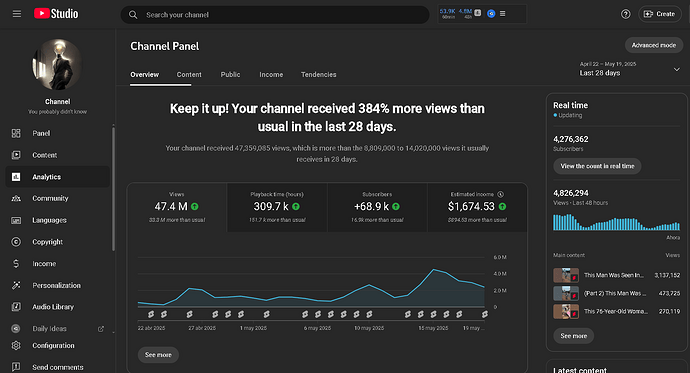Click View the count in real time
Screen dimensions: 690x373
point(597,166)
